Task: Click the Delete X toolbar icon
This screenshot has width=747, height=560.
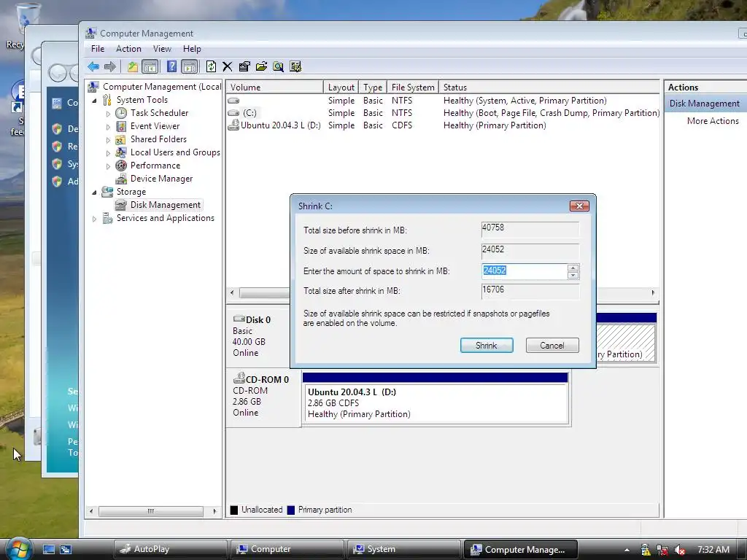Action: (228, 66)
